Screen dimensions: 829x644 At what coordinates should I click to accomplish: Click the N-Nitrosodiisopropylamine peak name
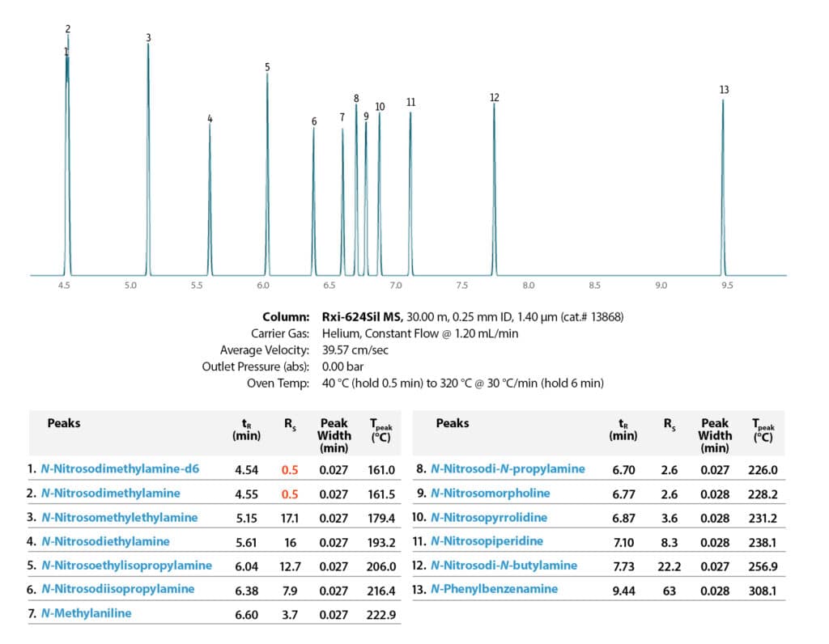coord(118,589)
